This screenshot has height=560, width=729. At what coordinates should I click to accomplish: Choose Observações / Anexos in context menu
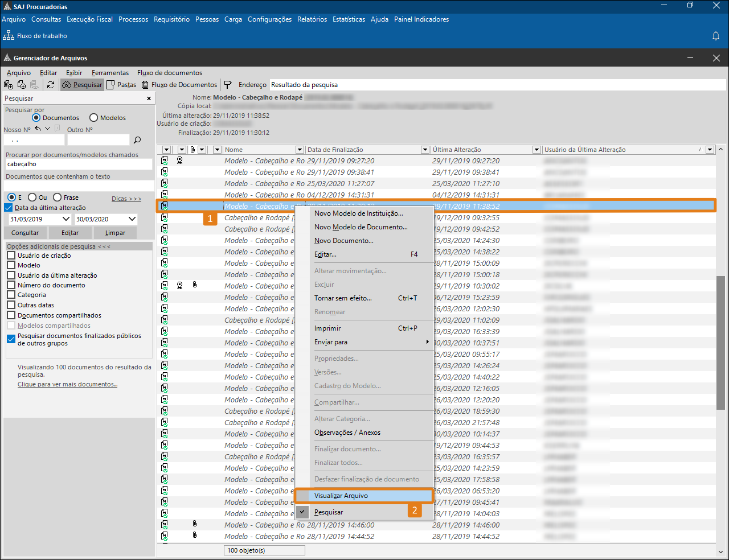(364, 433)
